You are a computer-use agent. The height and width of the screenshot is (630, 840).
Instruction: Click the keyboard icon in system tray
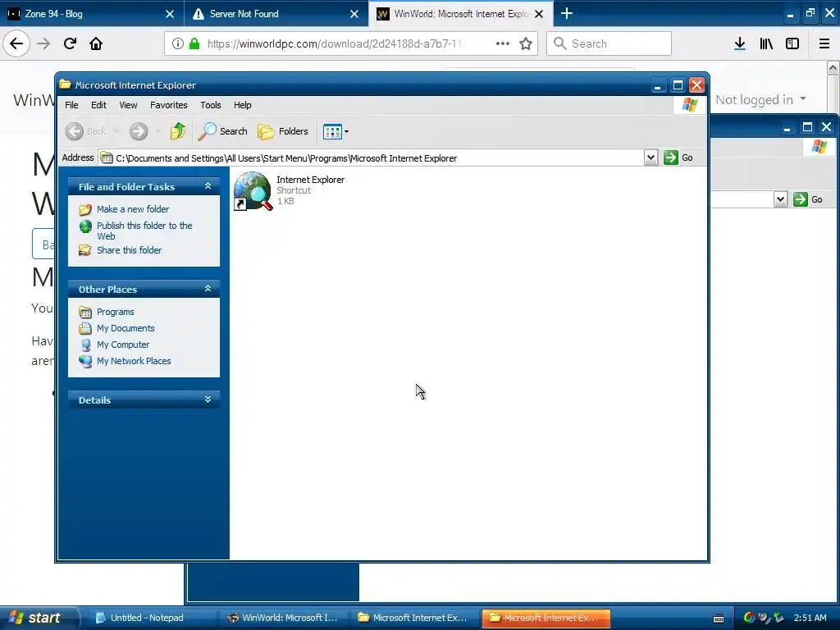coord(719,619)
